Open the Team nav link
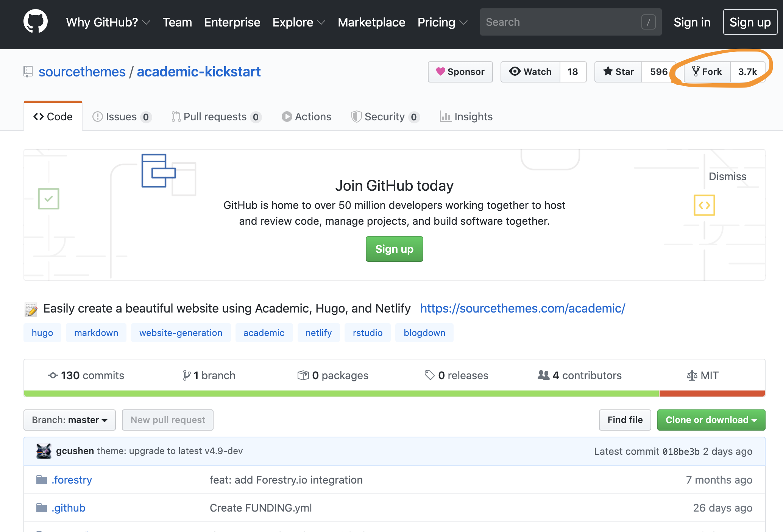This screenshot has width=783, height=532. 177,22
